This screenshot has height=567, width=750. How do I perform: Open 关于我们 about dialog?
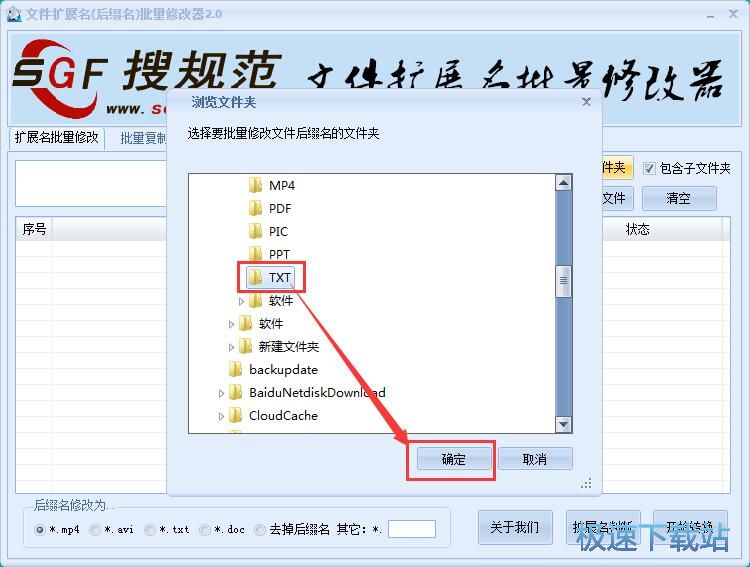515,527
